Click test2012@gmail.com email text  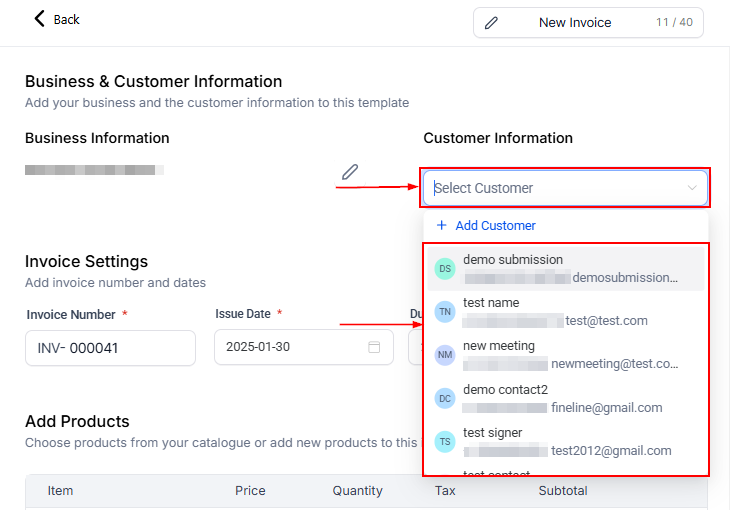click(x=611, y=451)
